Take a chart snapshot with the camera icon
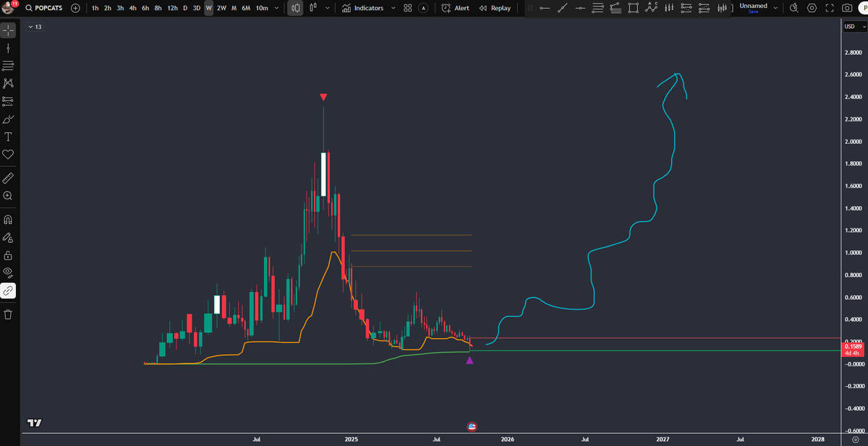The image size is (868, 446). (846, 8)
